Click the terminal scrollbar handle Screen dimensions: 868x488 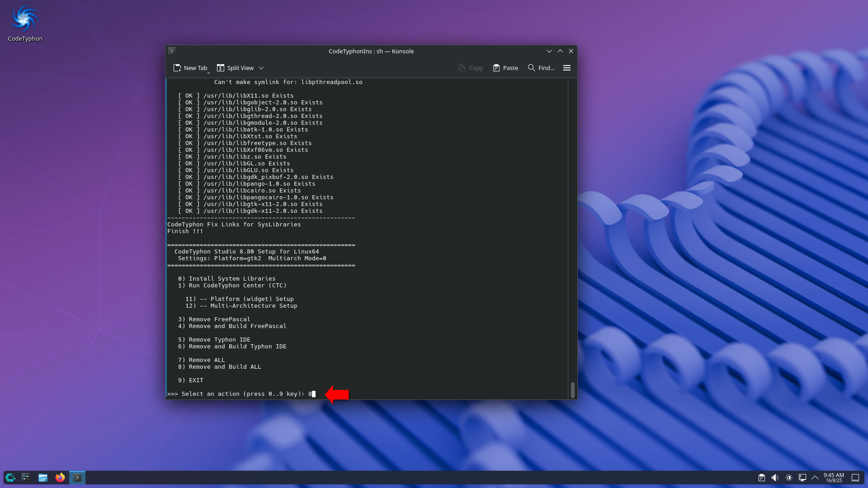click(573, 390)
